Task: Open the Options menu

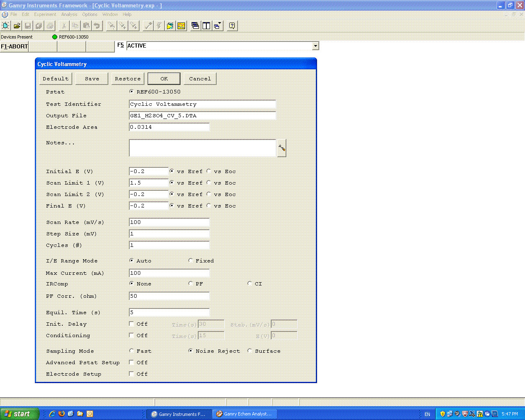Action: 90,14
